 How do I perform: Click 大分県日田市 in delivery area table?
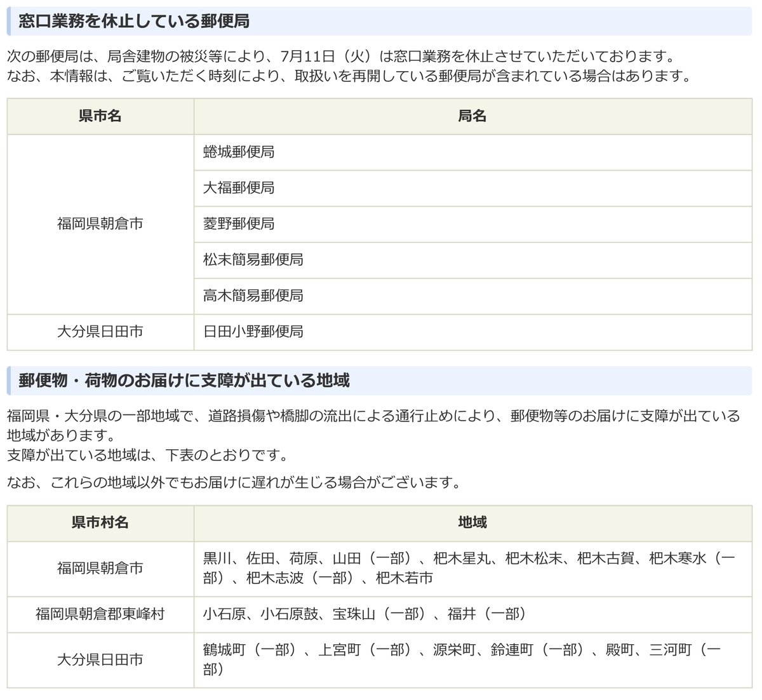(100, 660)
